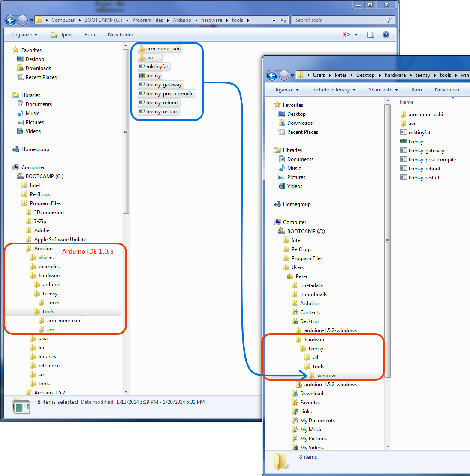
Task: Click the Burn button in the right window
Action: (416, 90)
